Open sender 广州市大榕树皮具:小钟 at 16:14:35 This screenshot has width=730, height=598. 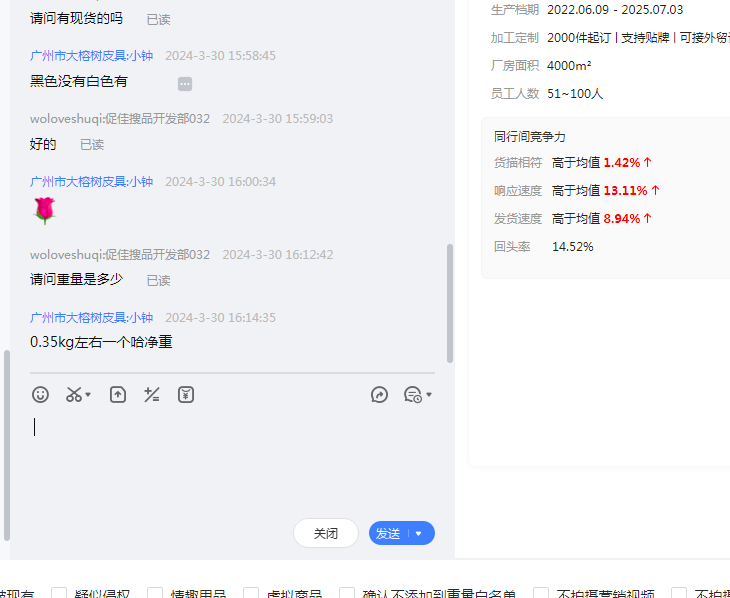[91, 318]
